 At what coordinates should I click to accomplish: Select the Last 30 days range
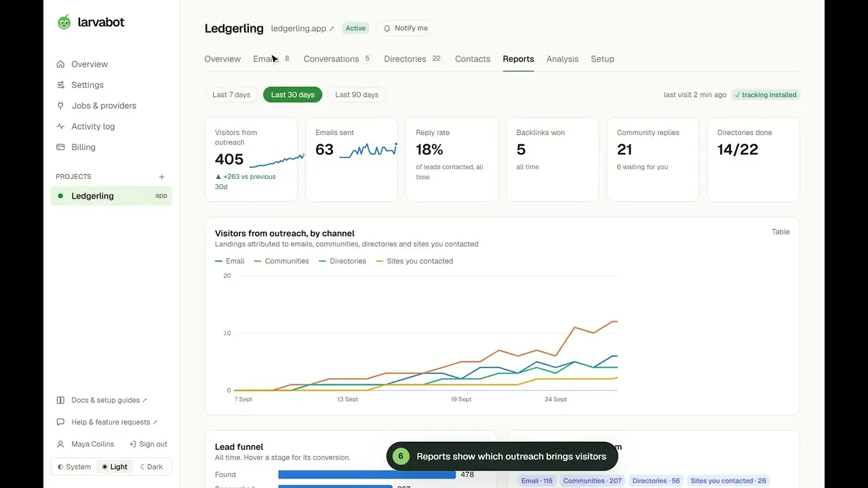pyautogui.click(x=292, y=95)
